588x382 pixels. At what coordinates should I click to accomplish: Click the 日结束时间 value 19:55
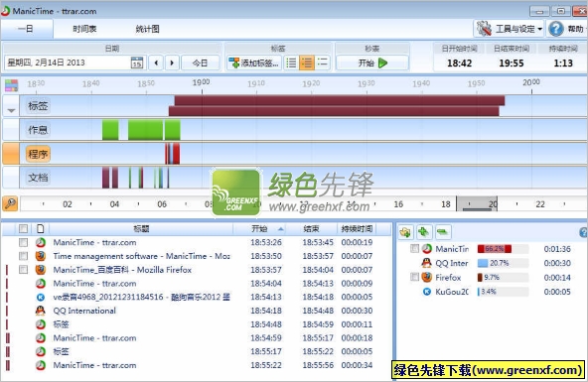(512, 63)
